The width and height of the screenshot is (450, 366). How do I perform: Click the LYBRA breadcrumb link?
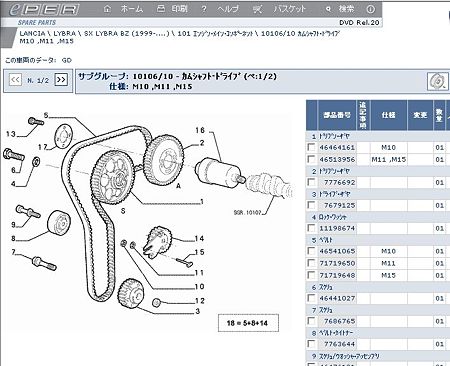(x=64, y=33)
